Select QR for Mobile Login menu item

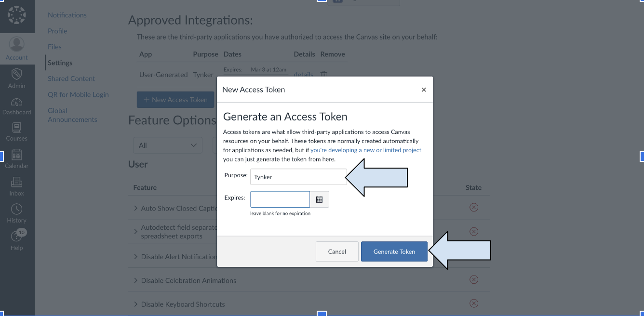pos(78,94)
